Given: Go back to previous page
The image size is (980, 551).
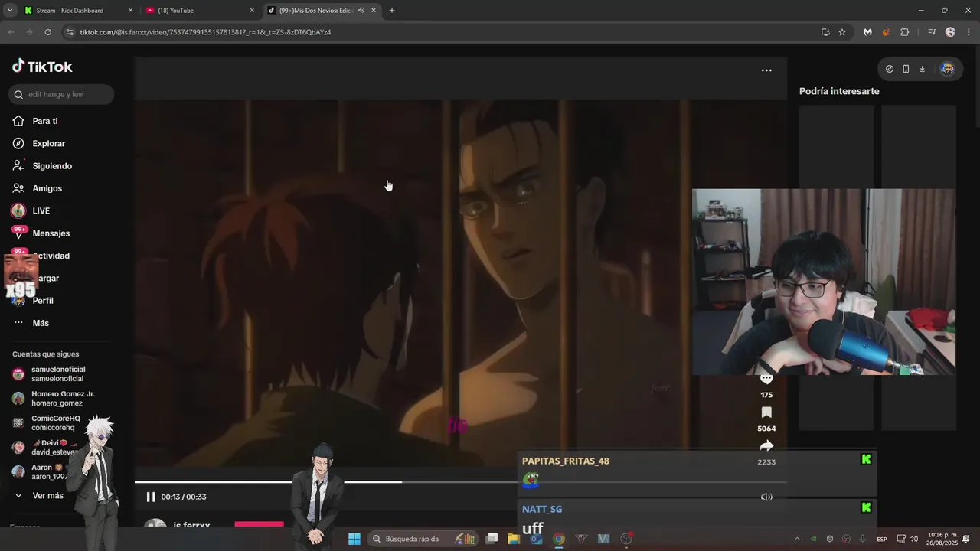Looking at the screenshot, I should 11,32.
